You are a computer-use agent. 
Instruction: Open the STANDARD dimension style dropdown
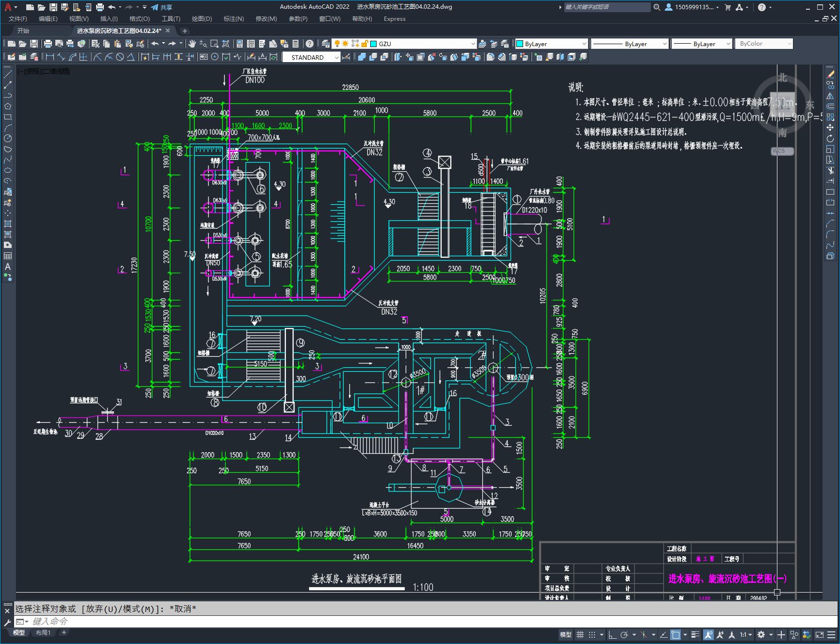pos(337,57)
